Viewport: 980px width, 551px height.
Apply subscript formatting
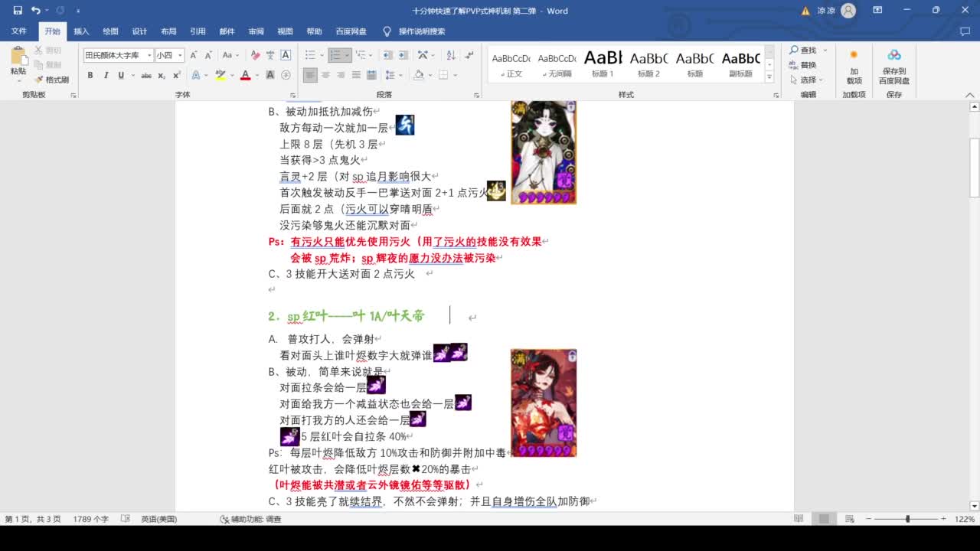162,75
